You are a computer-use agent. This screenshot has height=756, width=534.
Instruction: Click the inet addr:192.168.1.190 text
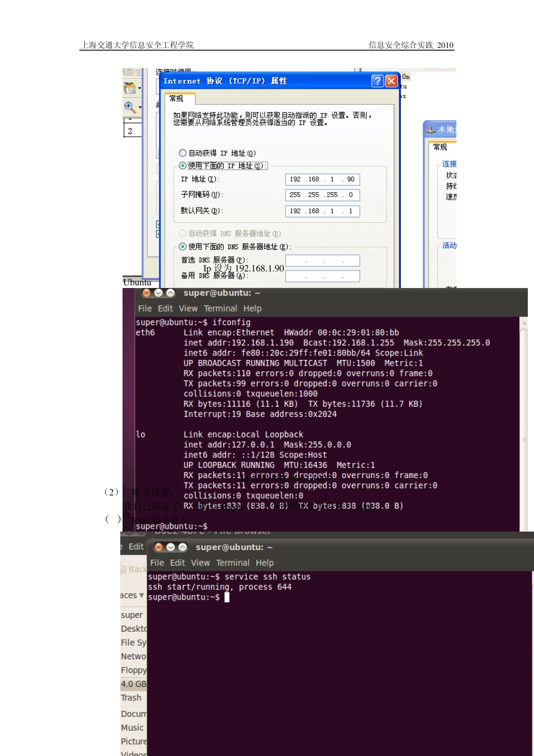(239, 343)
